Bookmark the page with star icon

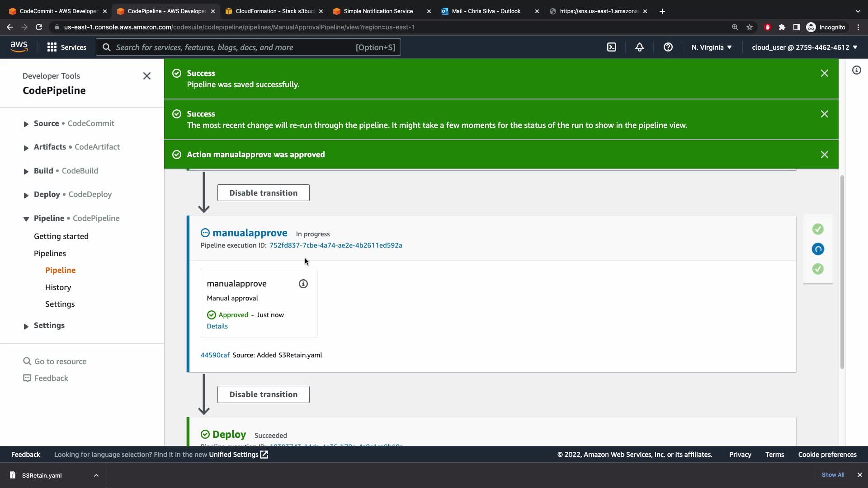click(750, 27)
